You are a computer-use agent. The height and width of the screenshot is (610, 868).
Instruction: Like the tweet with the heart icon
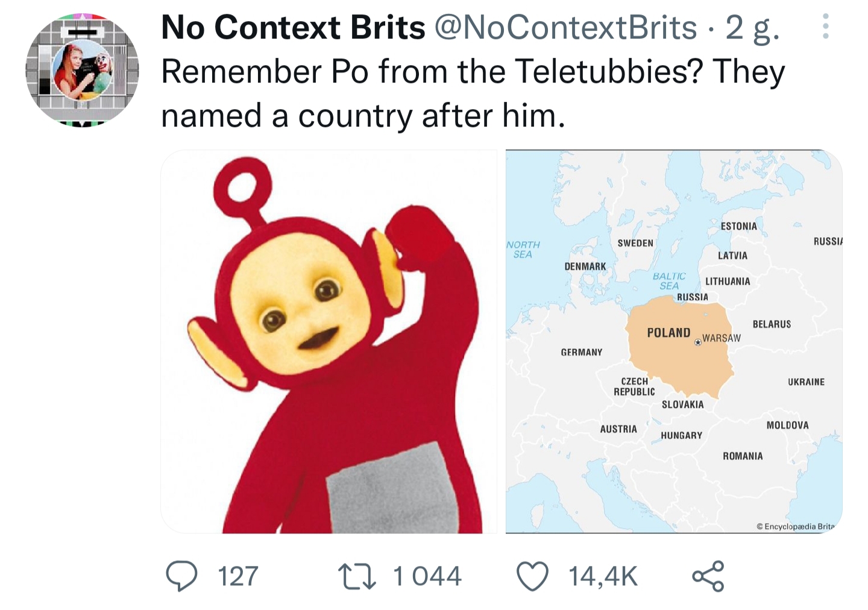pyautogui.click(x=533, y=576)
